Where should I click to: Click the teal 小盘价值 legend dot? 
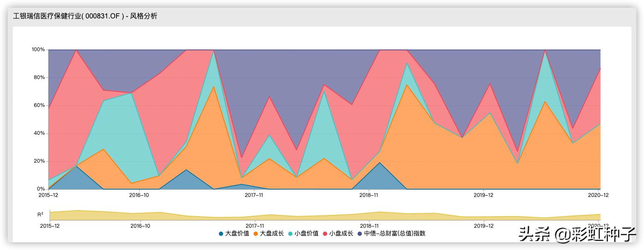pyautogui.click(x=291, y=233)
